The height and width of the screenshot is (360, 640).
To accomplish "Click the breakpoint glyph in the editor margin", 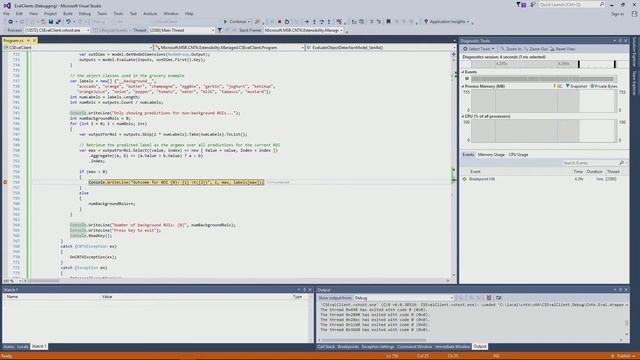I will point(5,182).
